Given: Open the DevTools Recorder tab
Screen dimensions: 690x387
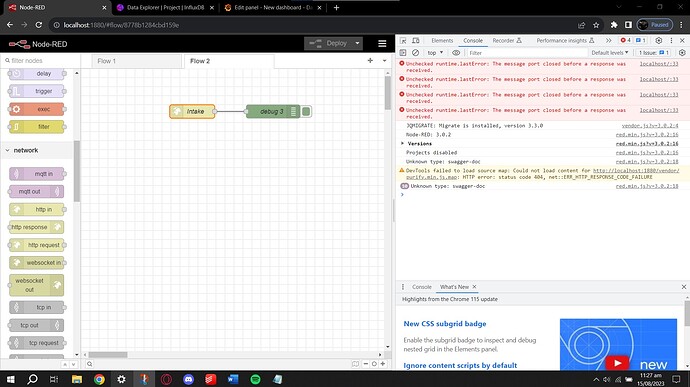Looking at the screenshot, I should click(x=506, y=41).
